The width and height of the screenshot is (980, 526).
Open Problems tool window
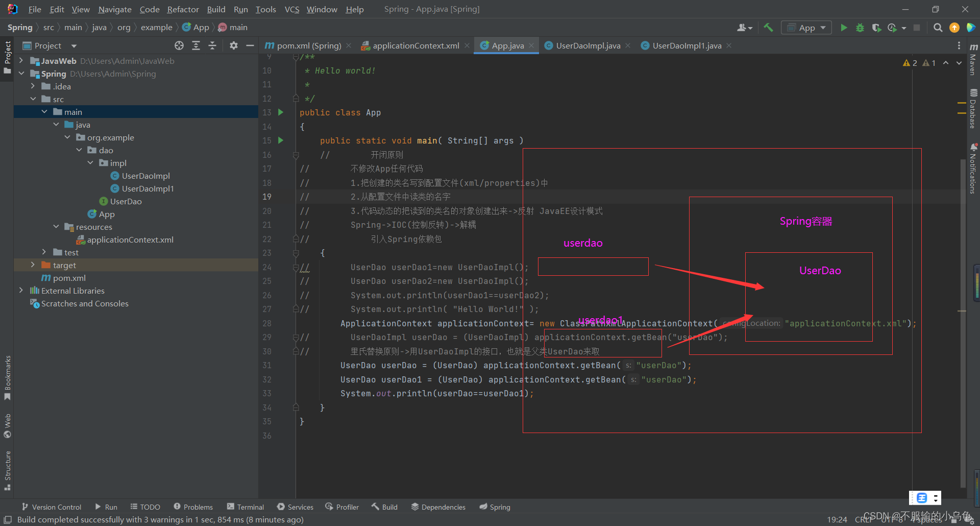(193, 507)
